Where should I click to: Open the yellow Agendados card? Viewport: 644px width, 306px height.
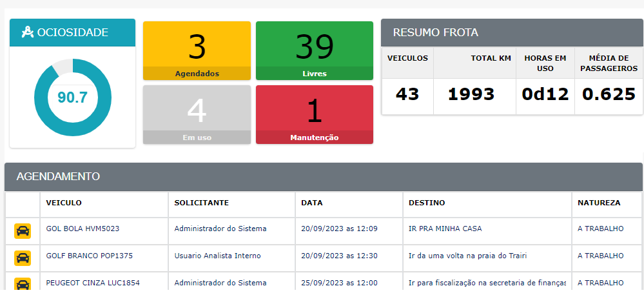click(x=197, y=50)
